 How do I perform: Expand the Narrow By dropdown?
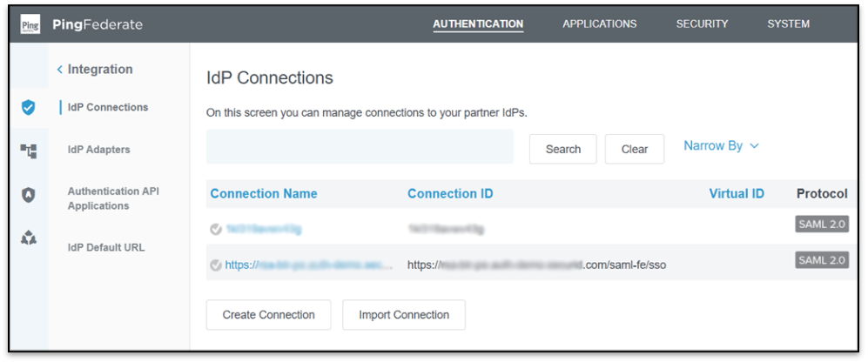(x=721, y=146)
